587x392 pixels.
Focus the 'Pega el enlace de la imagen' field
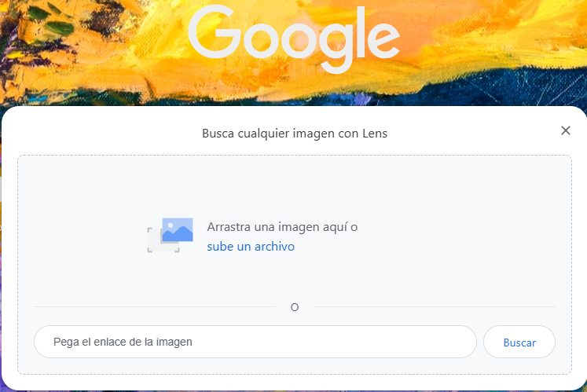(255, 342)
